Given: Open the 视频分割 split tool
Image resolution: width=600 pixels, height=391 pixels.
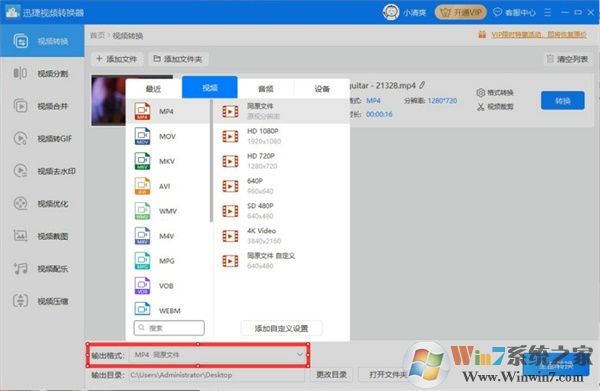Looking at the screenshot, I should 42,73.
